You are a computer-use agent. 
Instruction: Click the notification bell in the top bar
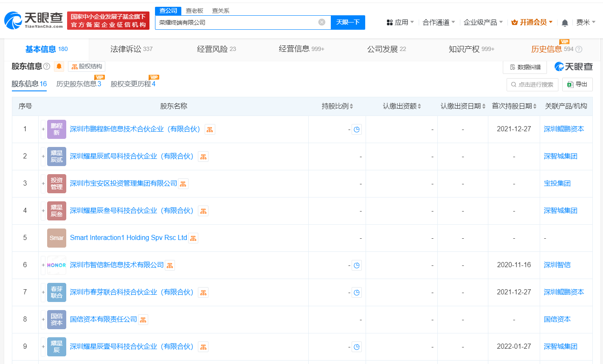coord(565,22)
